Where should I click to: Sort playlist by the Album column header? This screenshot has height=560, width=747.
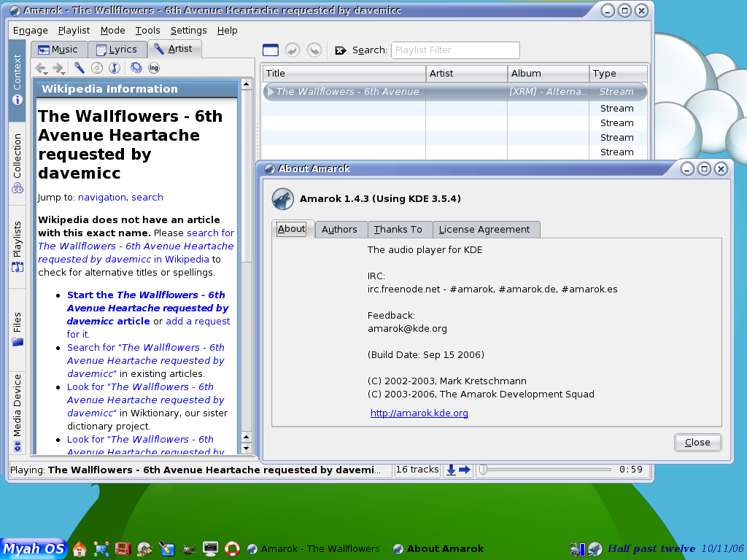(549, 74)
